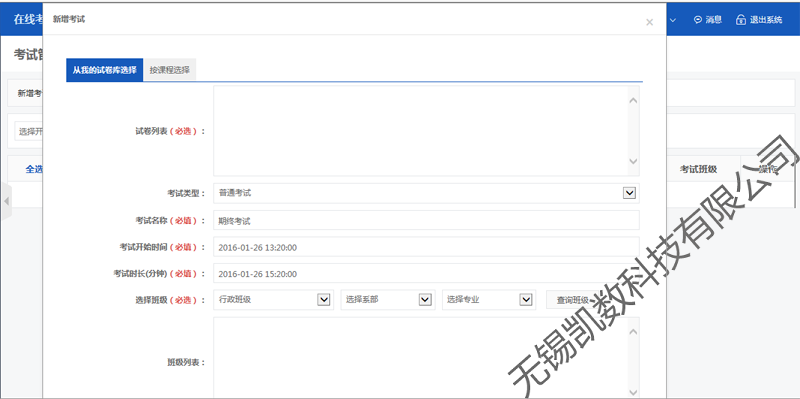
Task: Open the 选择系部 department dropdown
Action: point(388,300)
